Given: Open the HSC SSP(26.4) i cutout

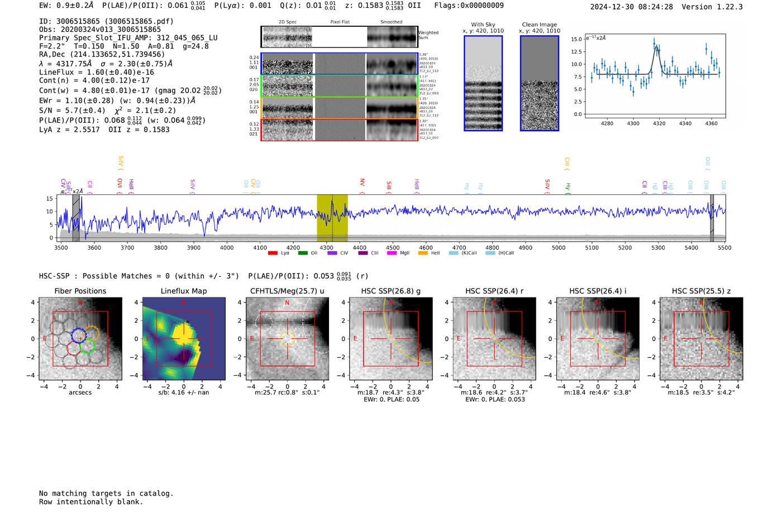Looking at the screenshot, I should coord(598,338).
